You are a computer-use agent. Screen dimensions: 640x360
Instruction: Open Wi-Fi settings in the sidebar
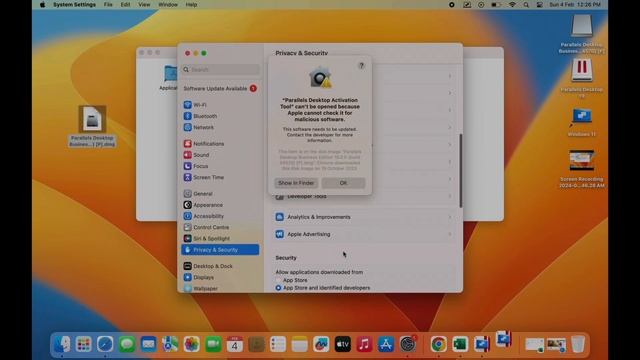click(195, 105)
